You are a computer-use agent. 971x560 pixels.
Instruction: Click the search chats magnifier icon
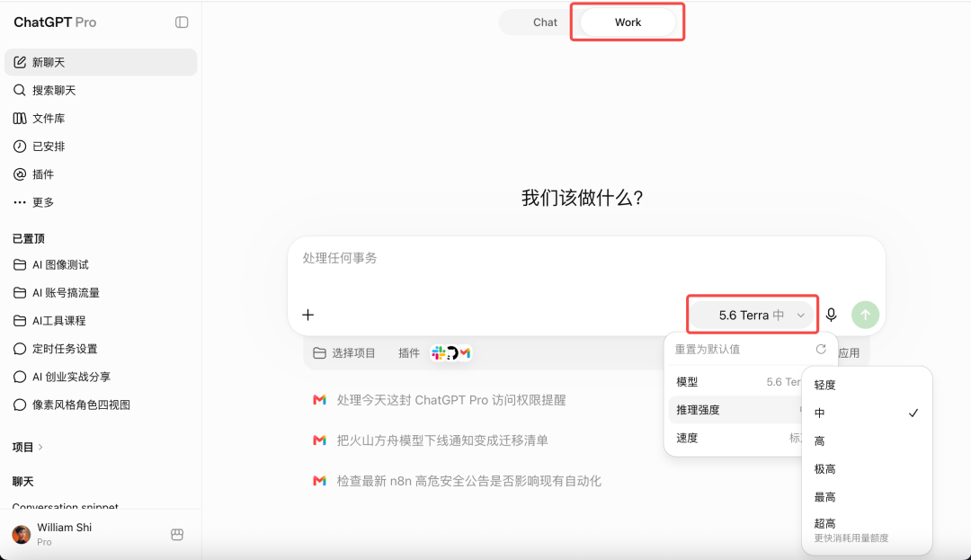pyautogui.click(x=20, y=91)
